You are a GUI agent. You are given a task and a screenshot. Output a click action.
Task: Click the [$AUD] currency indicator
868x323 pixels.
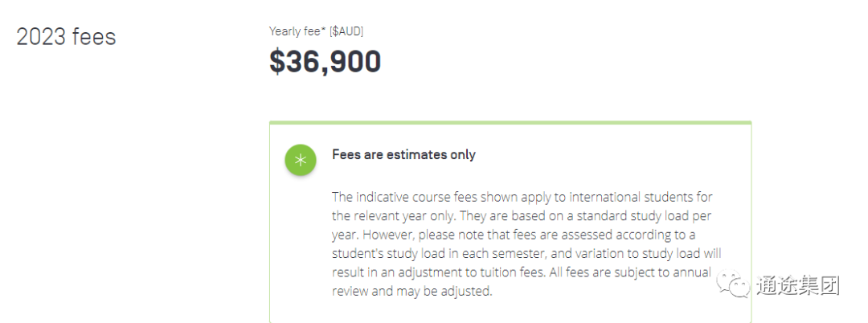pos(346,31)
